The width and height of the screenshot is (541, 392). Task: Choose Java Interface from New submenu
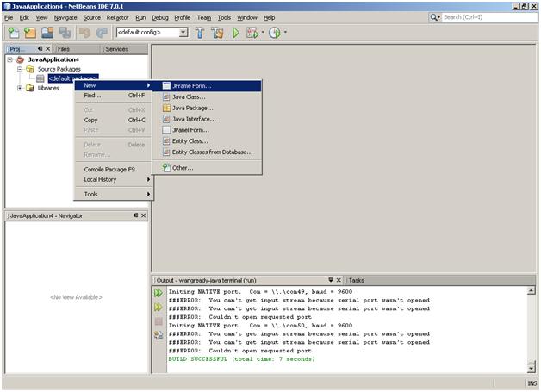click(x=207, y=119)
